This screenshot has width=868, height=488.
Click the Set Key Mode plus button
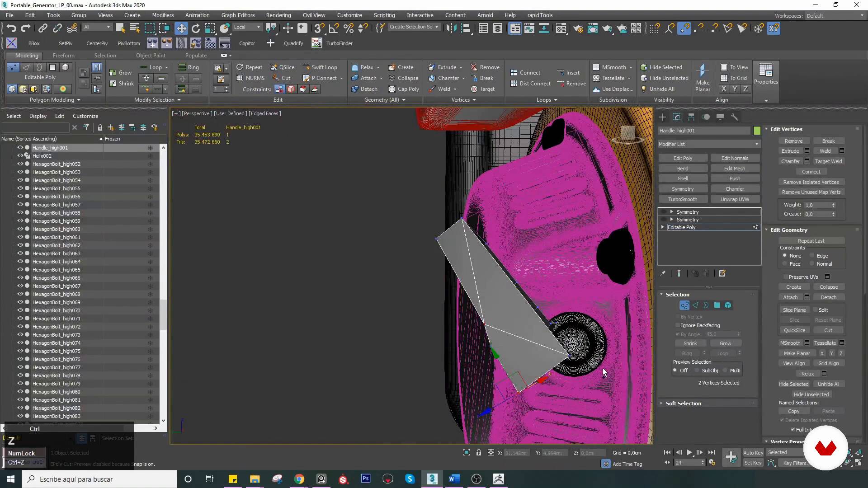731,457
